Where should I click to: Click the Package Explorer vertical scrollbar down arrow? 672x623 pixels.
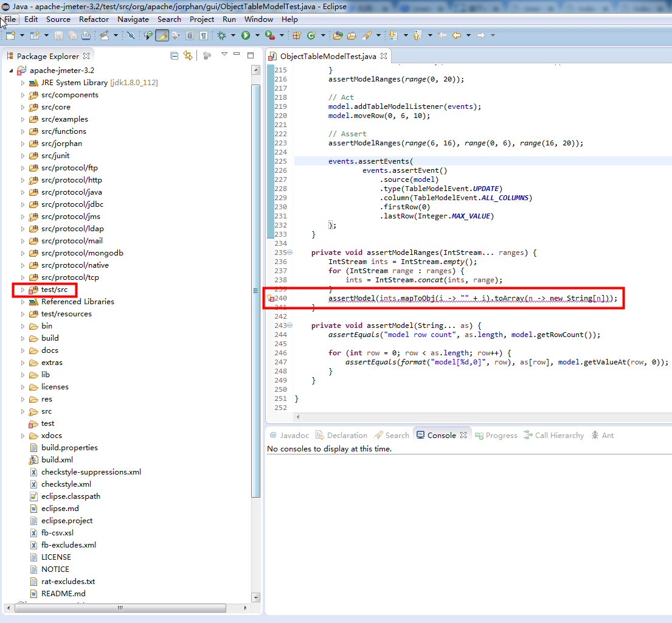coord(256,597)
